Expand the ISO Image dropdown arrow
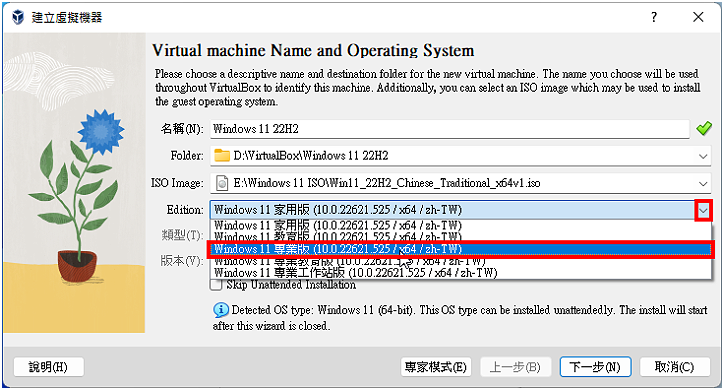Image resolution: width=724 pixels, height=390 pixels. click(703, 184)
